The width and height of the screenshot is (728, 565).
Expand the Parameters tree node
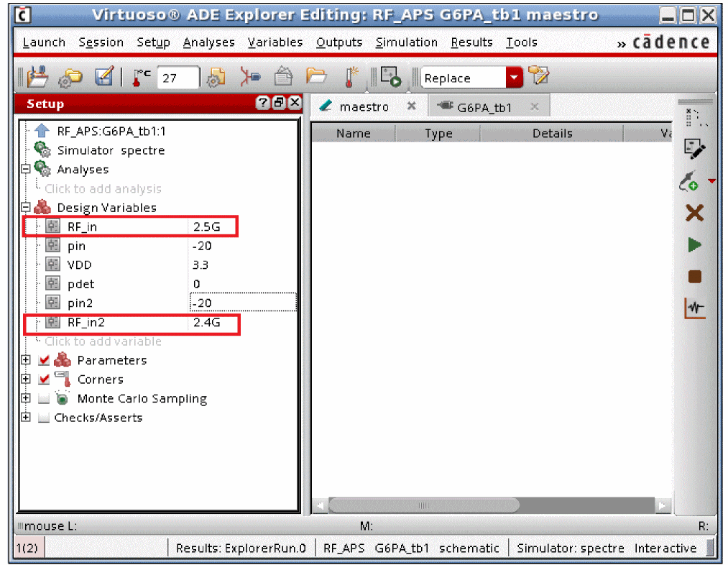point(26,360)
